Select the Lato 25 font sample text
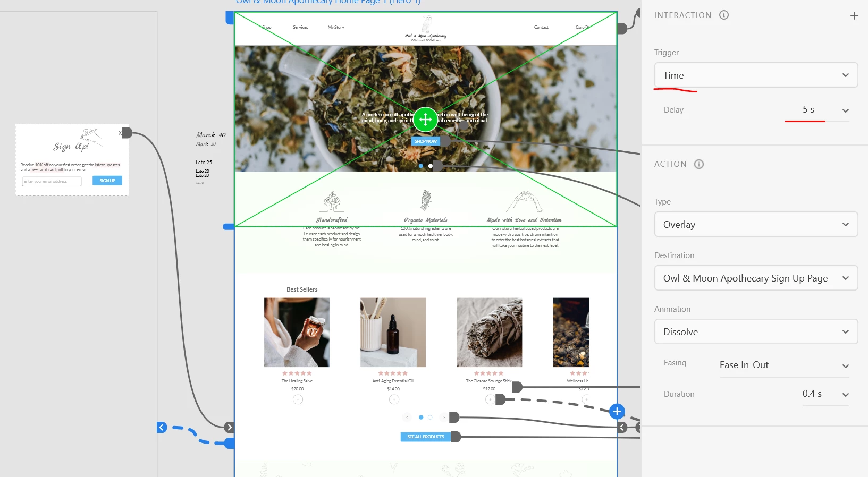This screenshot has width=868, height=477. click(204, 163)
